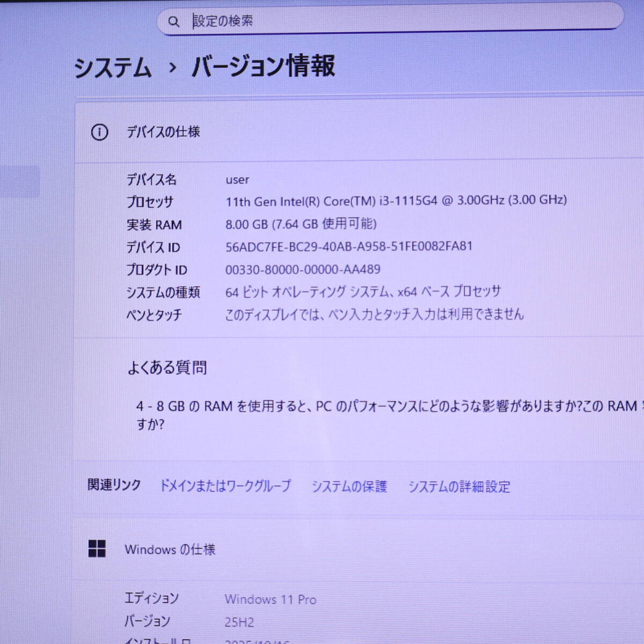The width and height of the screenshot is (644, 644).
Task: Select the highlighted item in the left sidebar
Action: tap(19, 181)
